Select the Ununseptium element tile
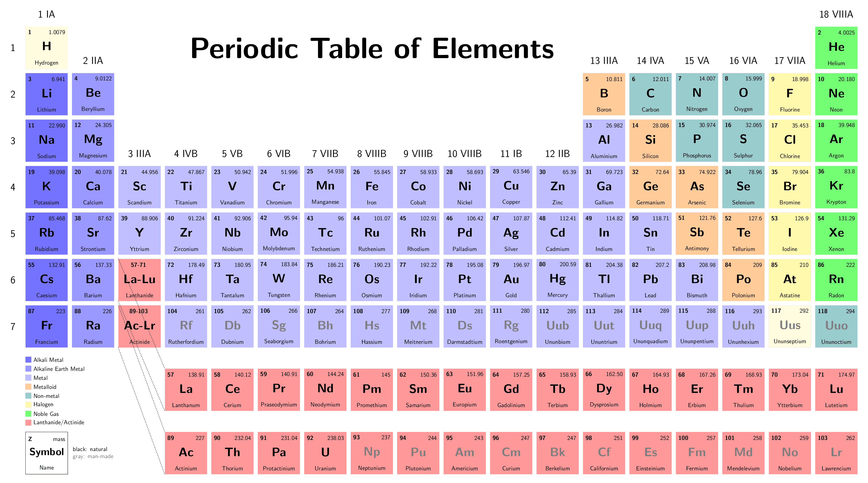The height and width of the screenshot is (483, 868). [790, 326]
